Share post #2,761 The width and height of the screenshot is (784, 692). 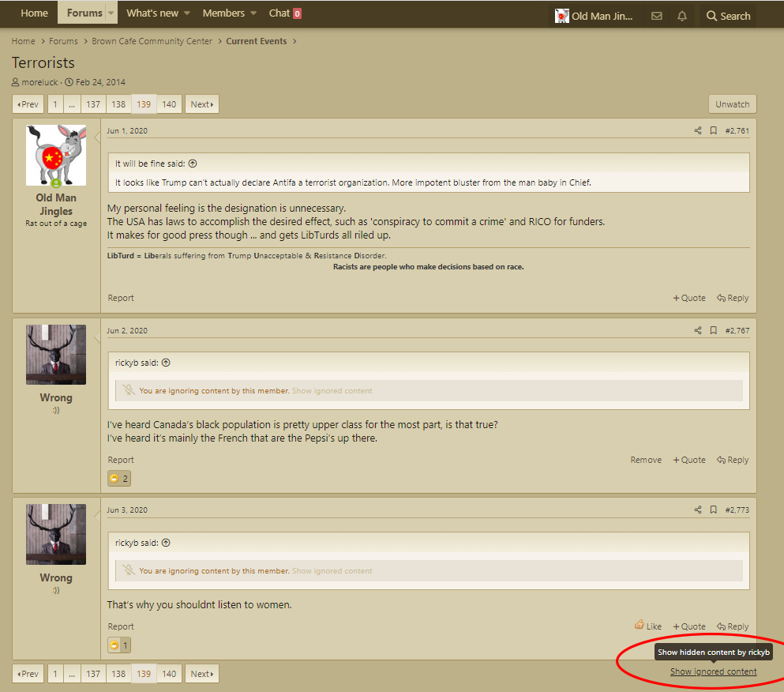tap(697, 130)
